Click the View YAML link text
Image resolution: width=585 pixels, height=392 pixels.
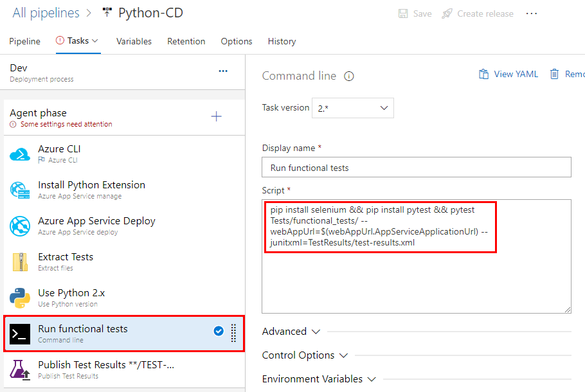[516, 74]
